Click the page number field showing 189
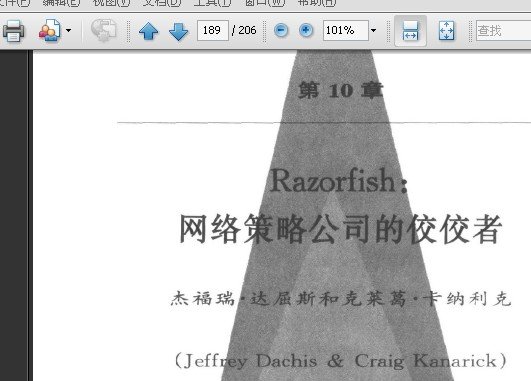 213,30
